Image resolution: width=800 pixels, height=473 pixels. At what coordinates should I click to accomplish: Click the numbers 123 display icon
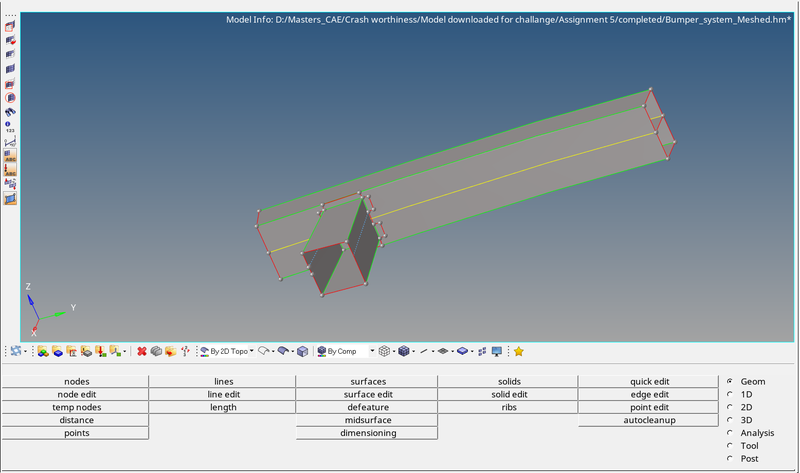pos(10,127)
